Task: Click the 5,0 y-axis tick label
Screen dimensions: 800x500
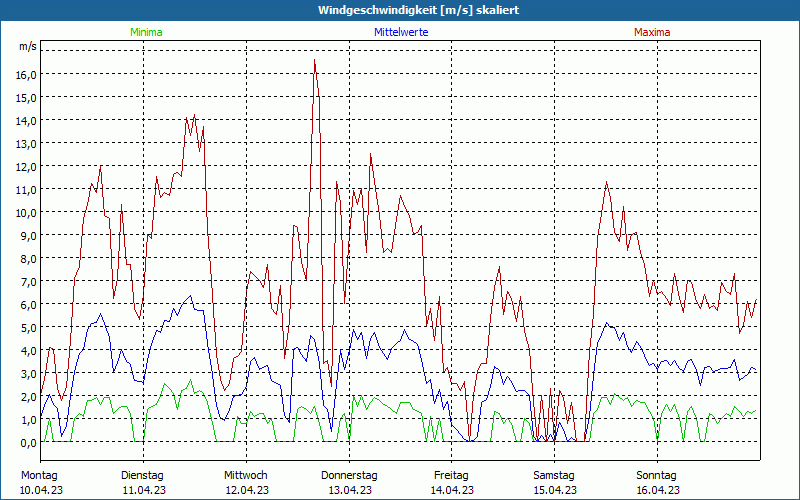Action: click(x=27, y=327)
